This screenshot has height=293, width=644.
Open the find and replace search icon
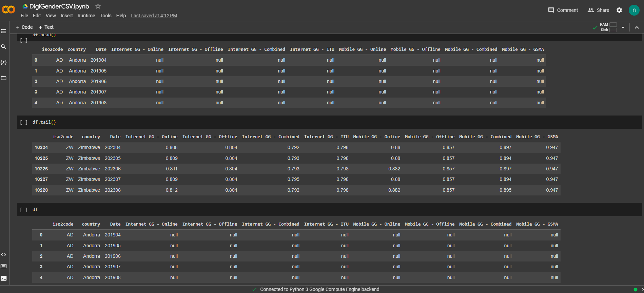pos(4,47)
